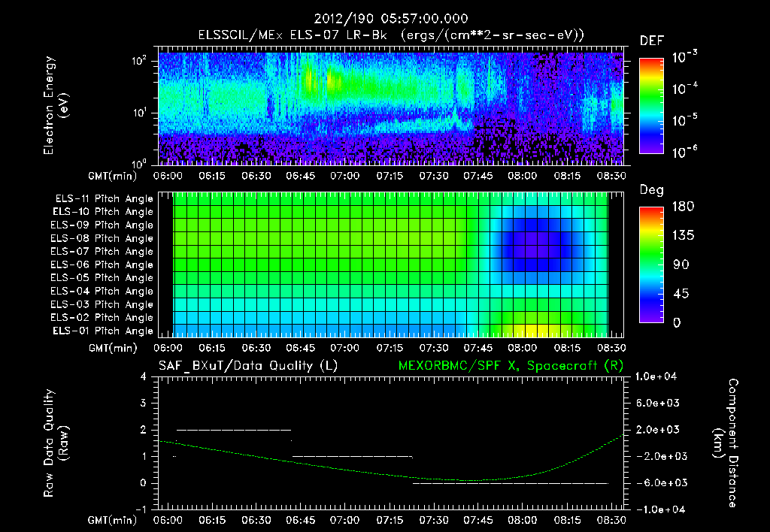Click the 135 value on Deg scale

coord(683,236)
